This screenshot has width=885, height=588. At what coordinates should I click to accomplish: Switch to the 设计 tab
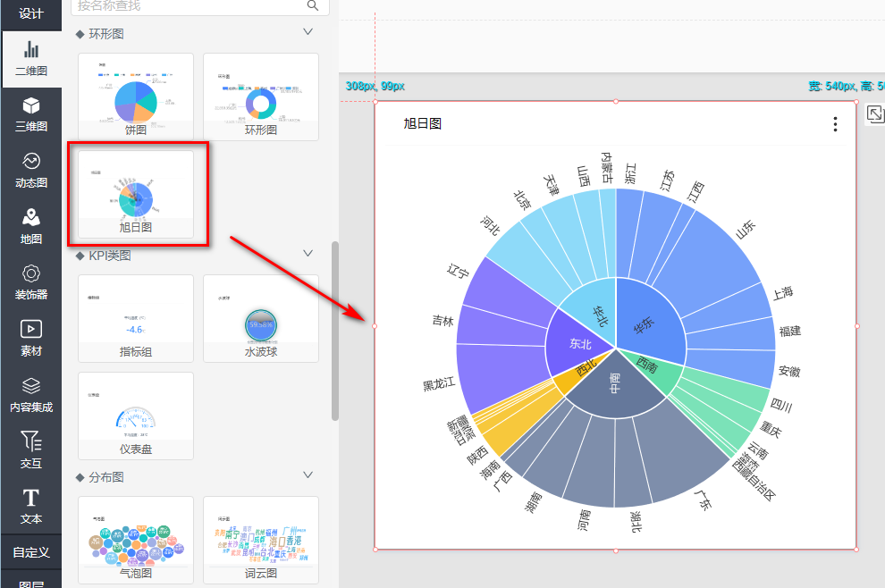[x=31, y=13]
